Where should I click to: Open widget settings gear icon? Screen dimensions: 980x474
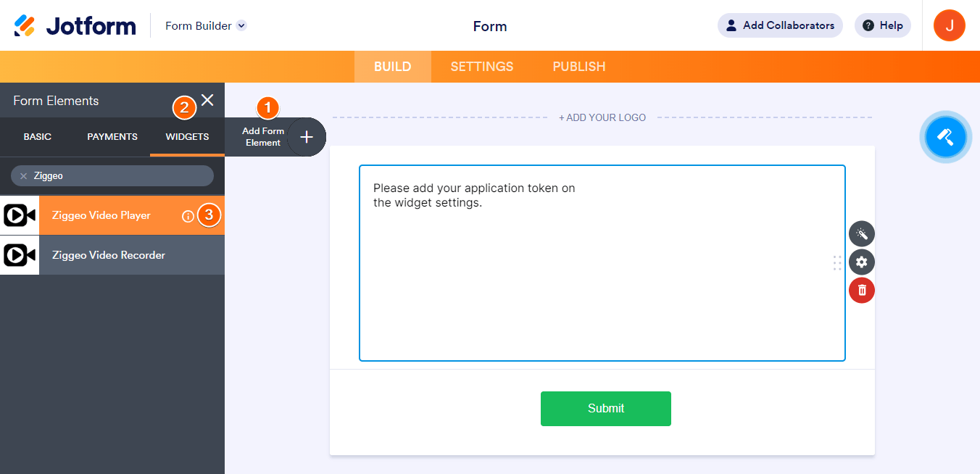coord(862,262)
